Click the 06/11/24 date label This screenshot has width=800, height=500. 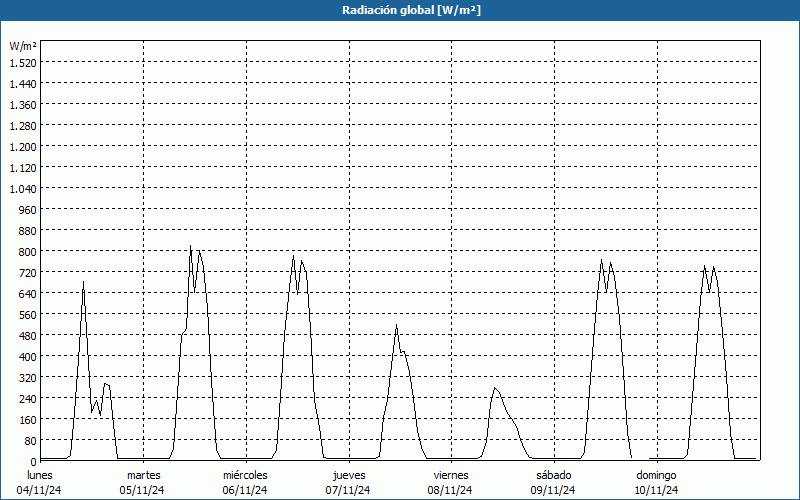245,490
